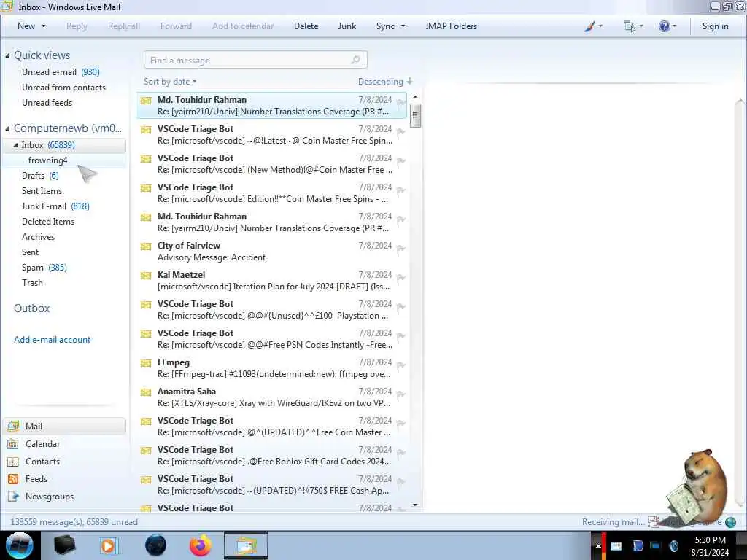This screenshot has height=560, width=747.
Task: Flag the City of Fairview message
Action: coord(401,249)
